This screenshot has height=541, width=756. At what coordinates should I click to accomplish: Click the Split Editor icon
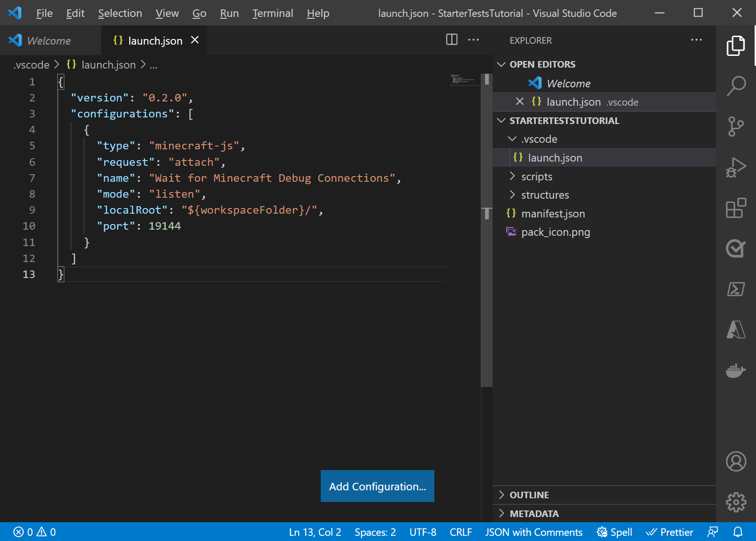tap(451, 40)
